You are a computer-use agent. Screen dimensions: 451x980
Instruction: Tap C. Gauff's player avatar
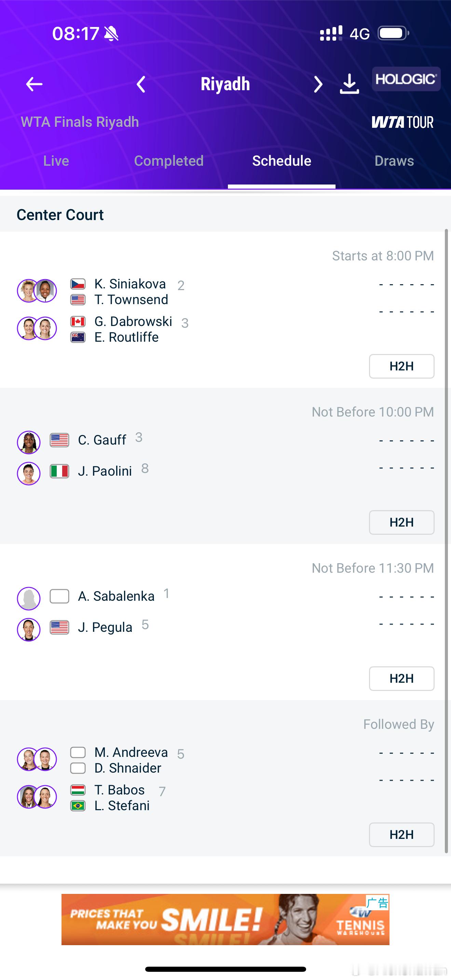(29, 442)
